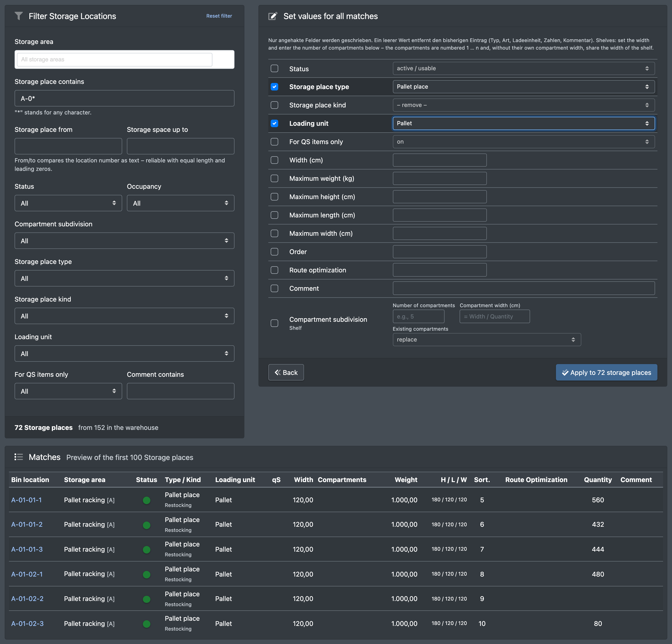The image size is (672, 644).
Task: Click the Storage area search field
Action: [114, 59]
